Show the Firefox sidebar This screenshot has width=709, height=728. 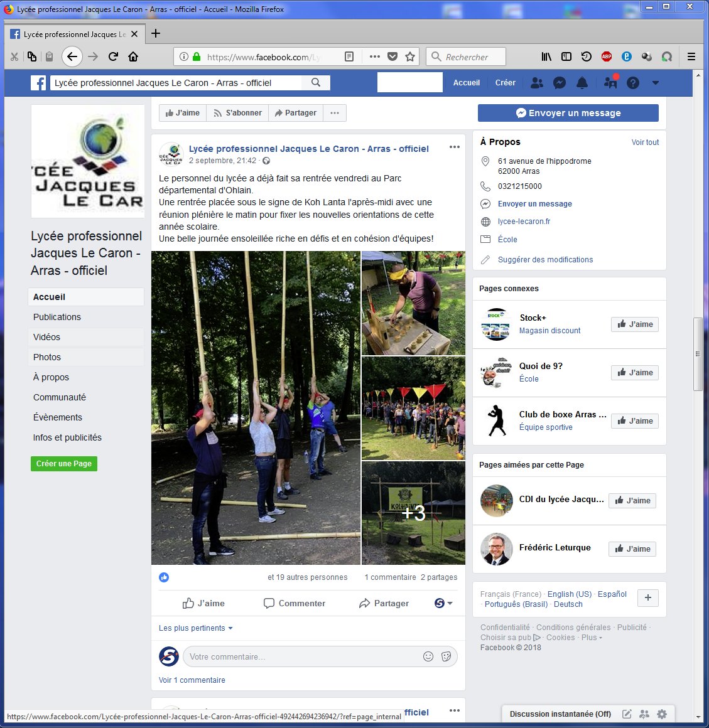tap(566, 56)
